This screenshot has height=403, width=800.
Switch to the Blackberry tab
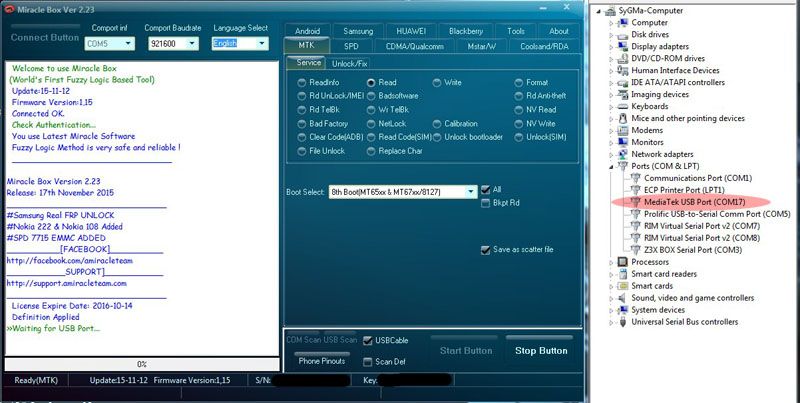point(466,31)
